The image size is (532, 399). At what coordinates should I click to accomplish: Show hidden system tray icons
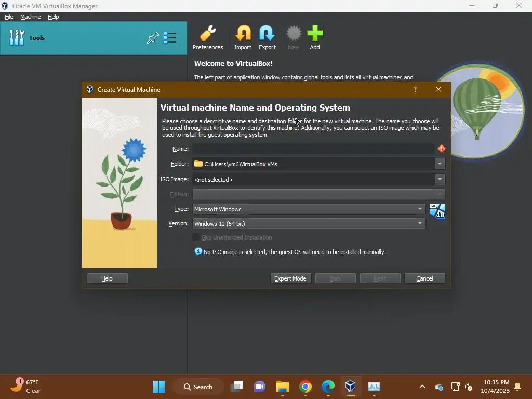(422, 387)
